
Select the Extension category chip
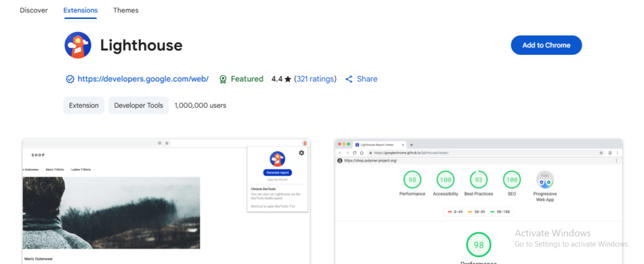84,105
